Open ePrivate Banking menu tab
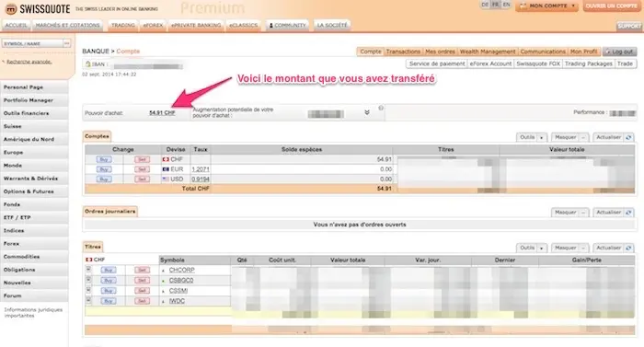The width and height of the screenshot is (644, 347). [196, 25]
